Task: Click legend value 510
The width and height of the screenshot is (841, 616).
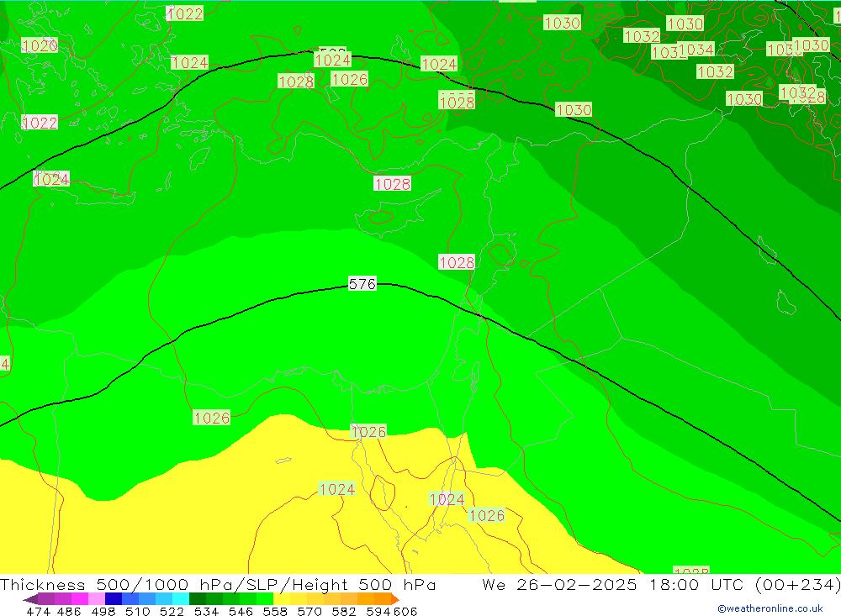Action: [x=138, y=611]
